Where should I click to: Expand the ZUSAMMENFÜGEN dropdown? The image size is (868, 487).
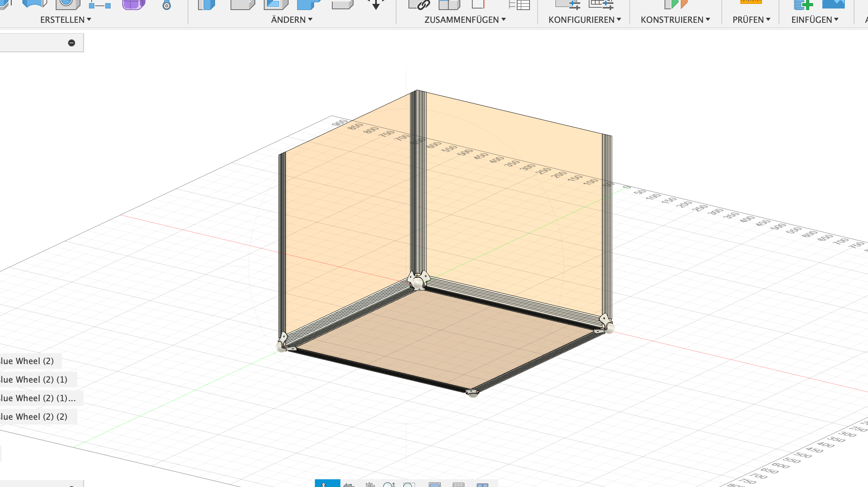pos(465,20)
